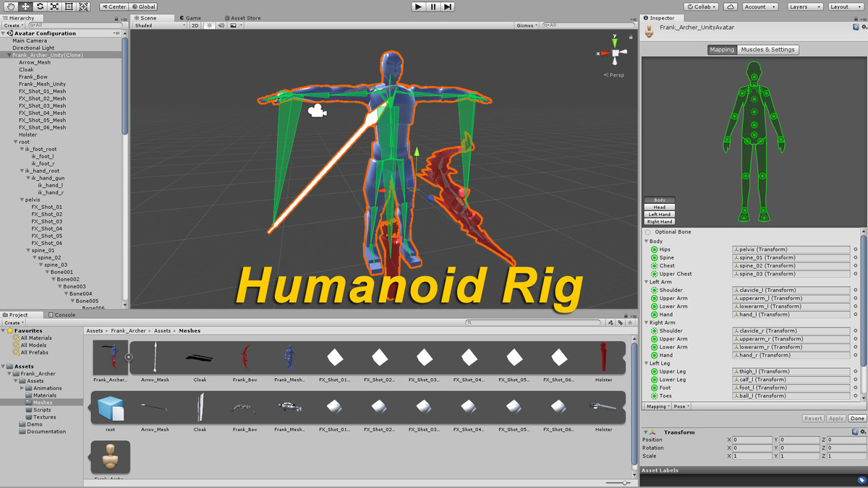Select the Rect Transform tool
The height and width of the screenshot is (488, 868).
coord(69,7)
